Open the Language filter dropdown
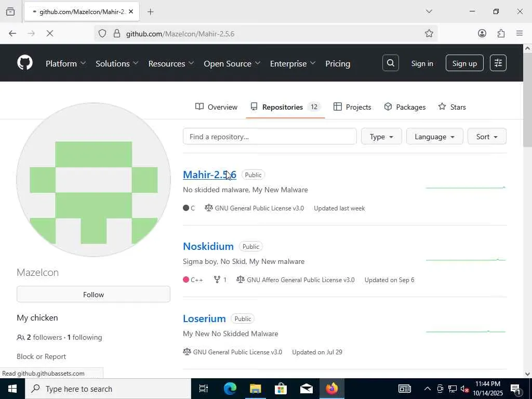Image resolution: width=532 pixels, height=399 pixels. click(434, 137)
